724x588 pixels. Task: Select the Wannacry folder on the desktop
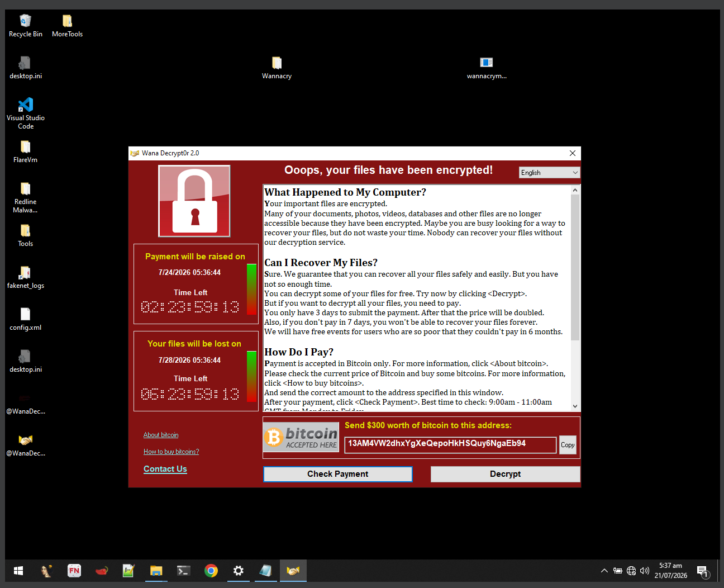[277, 68]
